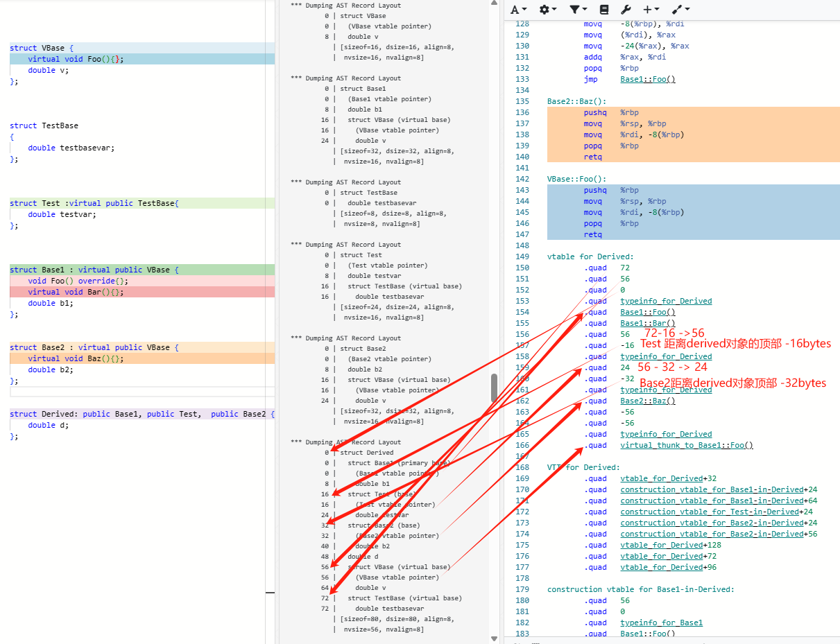Open the font size 'A' menu
This screenshot has height=644, width=840.
519,10
